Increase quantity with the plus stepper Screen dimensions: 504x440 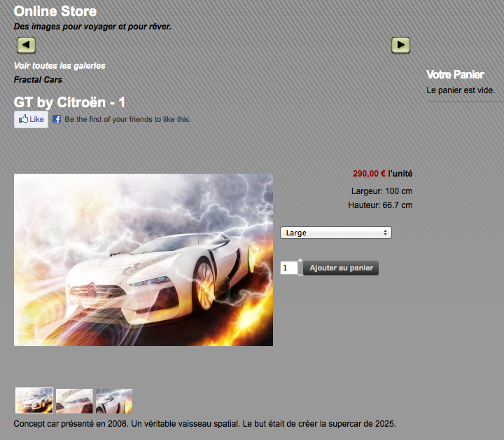pos(300,260)
